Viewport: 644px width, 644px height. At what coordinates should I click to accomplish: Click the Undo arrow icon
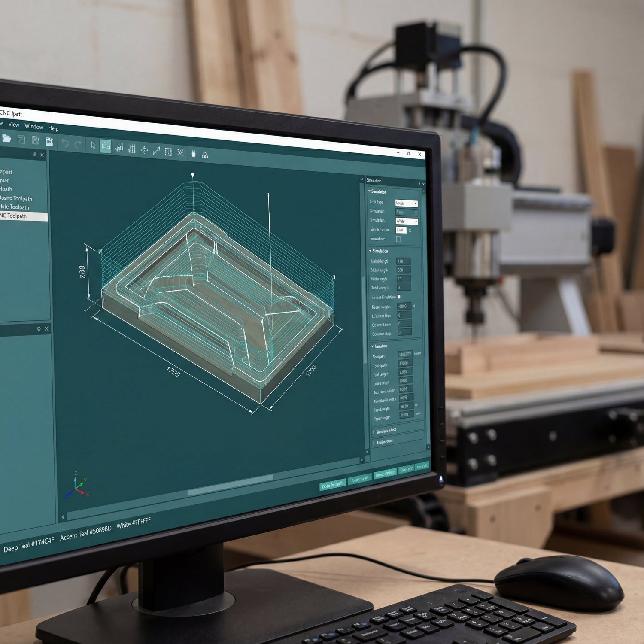[x=65, y=143]
